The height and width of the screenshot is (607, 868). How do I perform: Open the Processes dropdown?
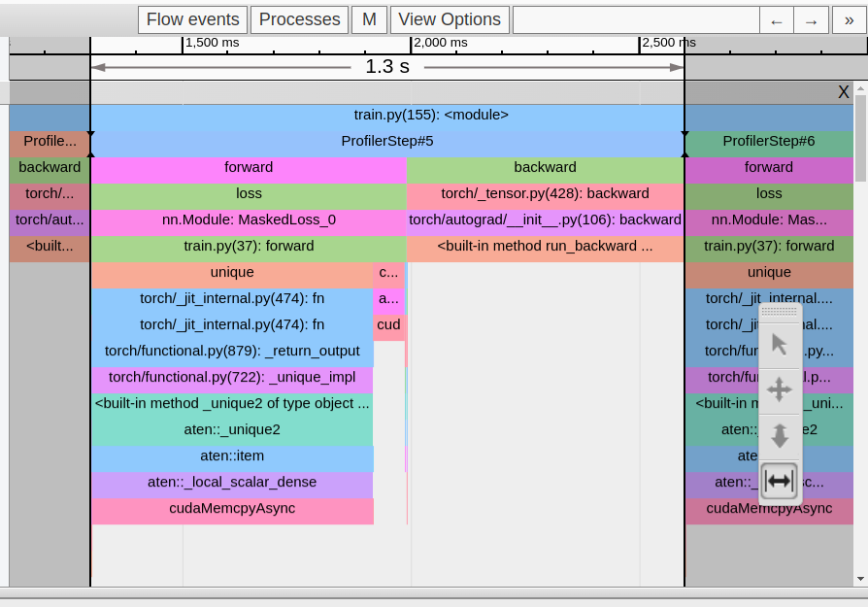[x=299, y=20]
